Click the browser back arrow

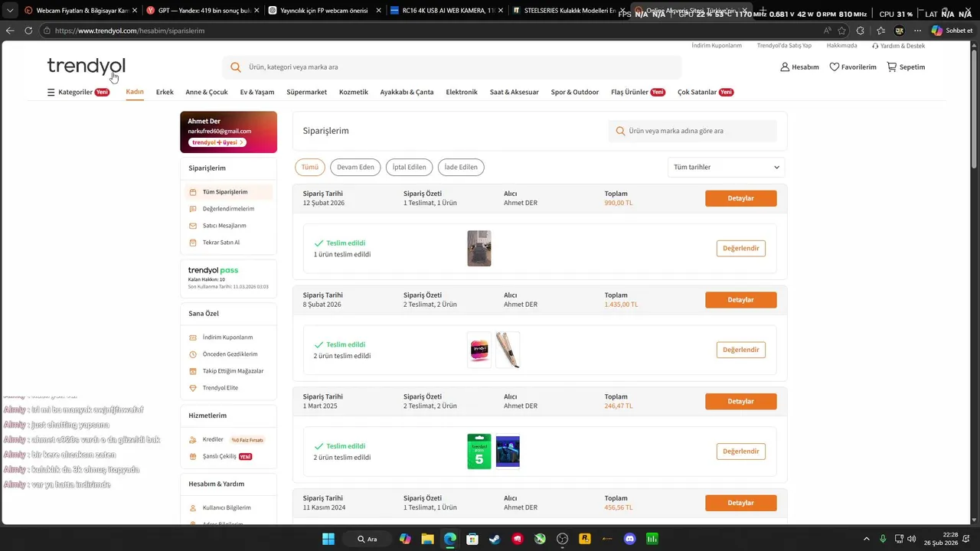pos(10,31)
